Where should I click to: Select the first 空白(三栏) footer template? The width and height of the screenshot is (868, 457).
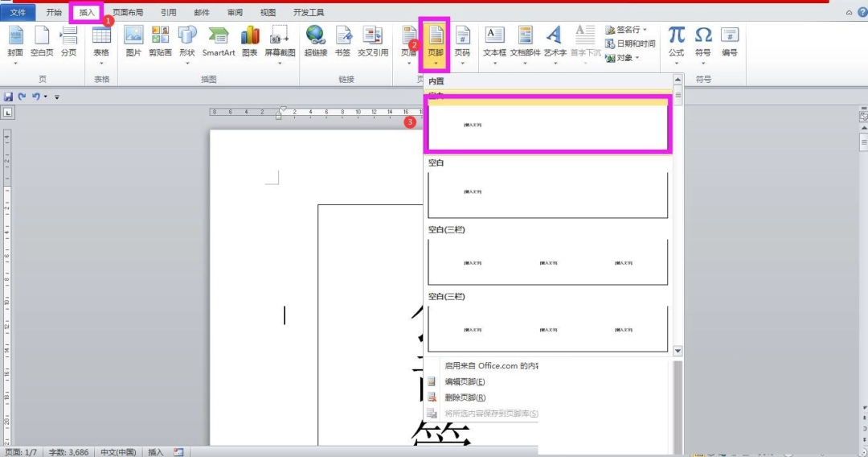pyautogui.click(x=547, y=261)
